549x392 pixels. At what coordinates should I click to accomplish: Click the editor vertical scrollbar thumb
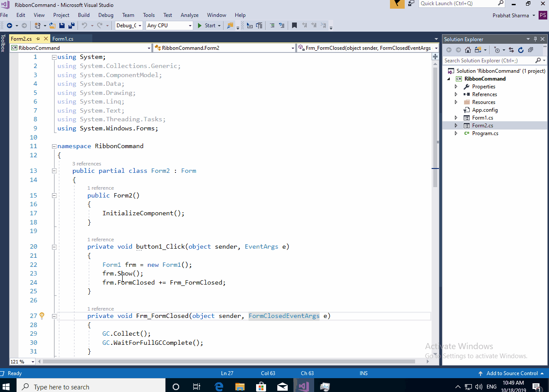click(435, 128)
